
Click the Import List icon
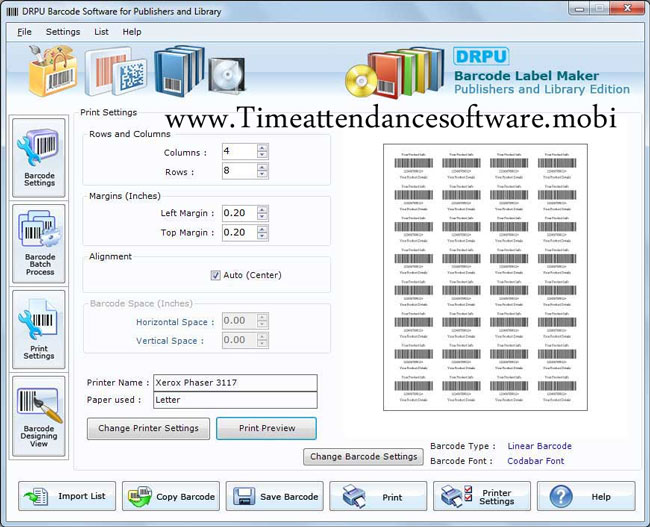[x=36, y=496]
